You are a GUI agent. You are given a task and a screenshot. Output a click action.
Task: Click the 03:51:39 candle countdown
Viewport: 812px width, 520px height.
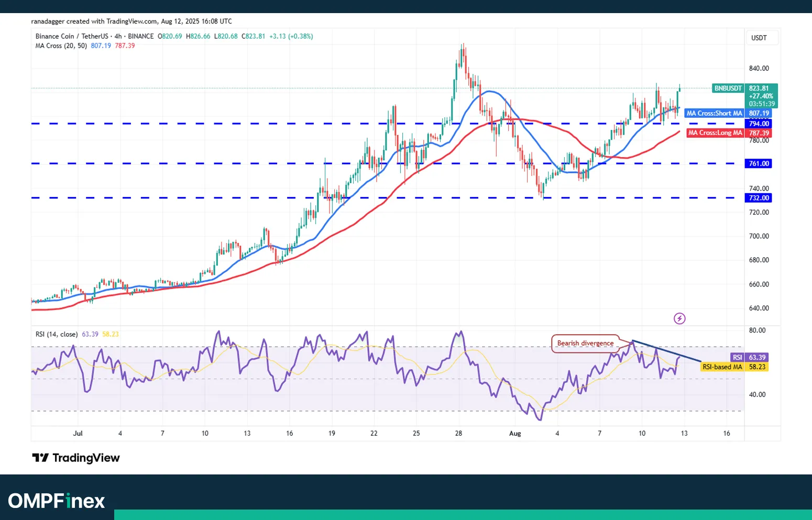click(762, 104)
